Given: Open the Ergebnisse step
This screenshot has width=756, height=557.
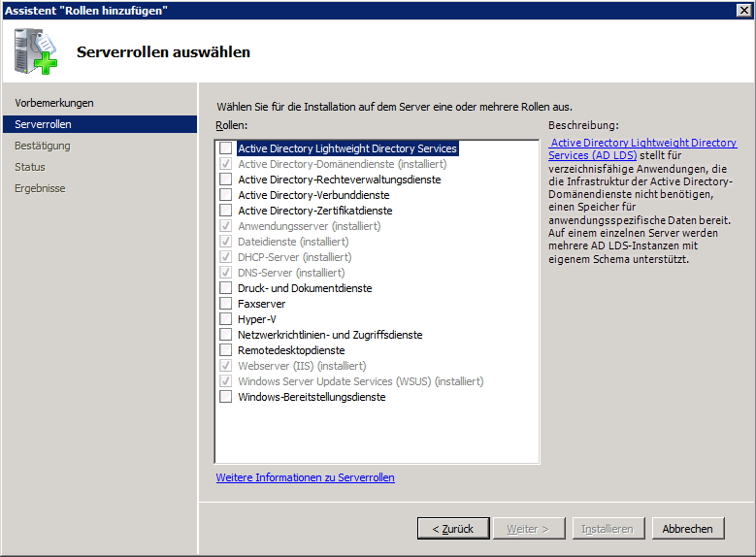Looking at the screenshot, I should click(40, 188).
